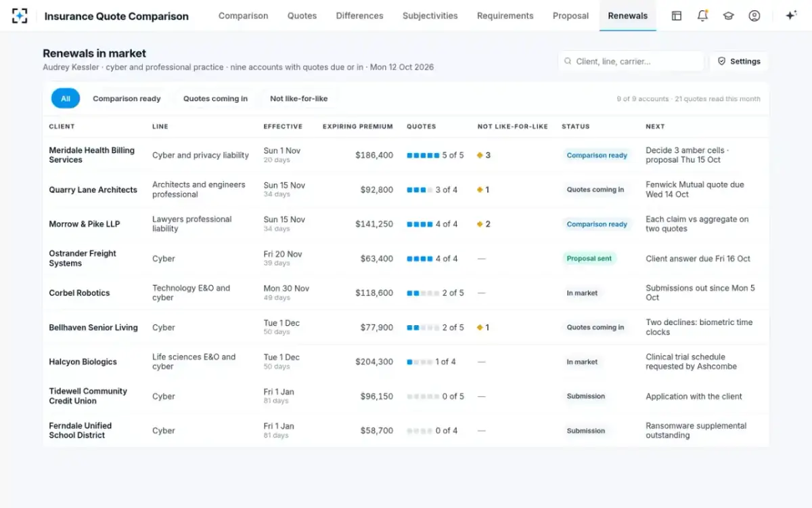The image size is (812, 508).
Task: Click 'Client answer due Fri 16 Oct'
Action: (698, 259)
